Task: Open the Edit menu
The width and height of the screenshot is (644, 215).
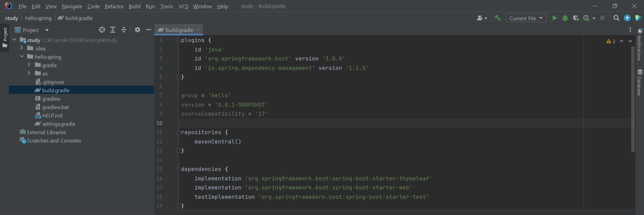Action: pos(36,6)
